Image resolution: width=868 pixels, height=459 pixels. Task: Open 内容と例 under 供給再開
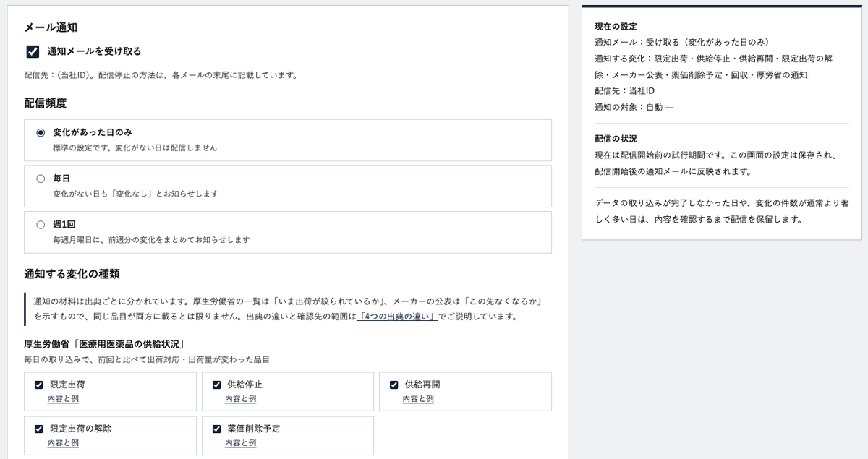tap(418, 399)
